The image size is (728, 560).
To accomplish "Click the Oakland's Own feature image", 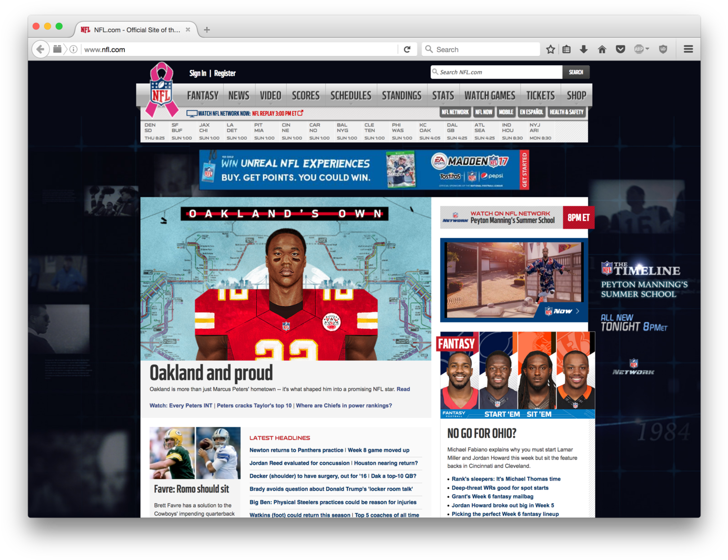I will pos(286,279).
